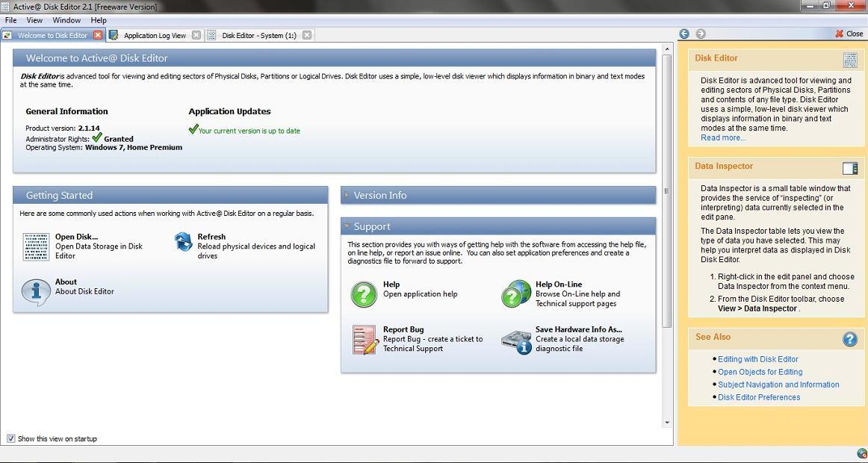Click the forward arrow in help pane
The height and width of the screenshot is (463, 868).
click(x=700, y=34)
